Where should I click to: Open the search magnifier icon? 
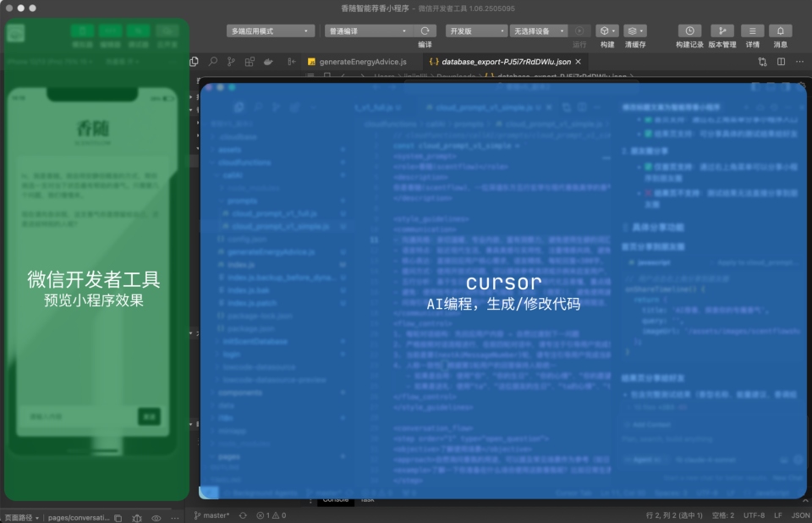pos(213,62)
